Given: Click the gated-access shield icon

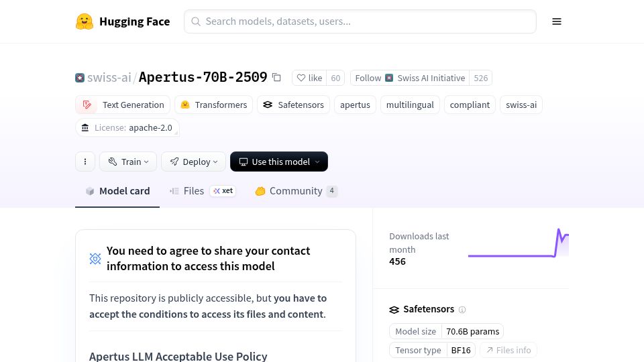Looking at the screenshot, I should click(x=95, y=259).
